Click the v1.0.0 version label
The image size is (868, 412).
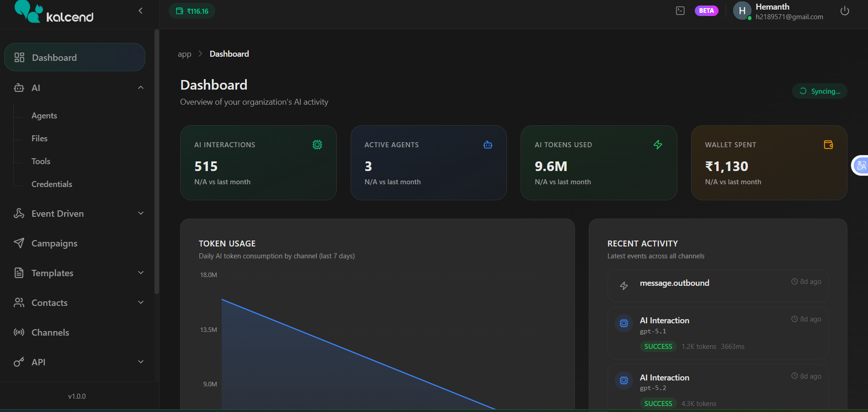tap(77, 396)
